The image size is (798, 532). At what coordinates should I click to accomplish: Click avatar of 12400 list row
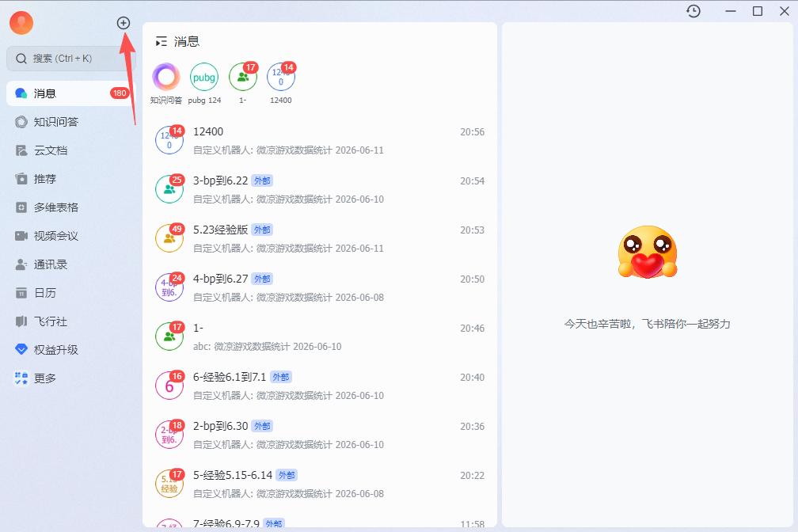click(169, 140)
